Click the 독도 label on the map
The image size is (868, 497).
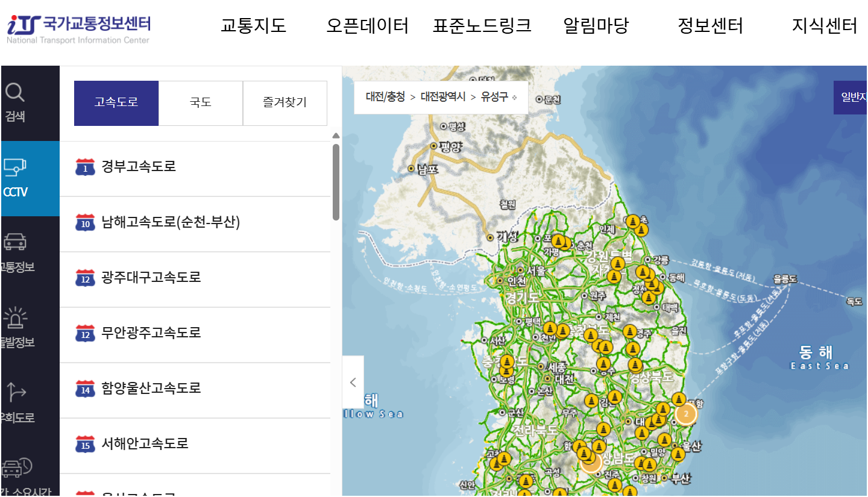(x=854, y=301)
